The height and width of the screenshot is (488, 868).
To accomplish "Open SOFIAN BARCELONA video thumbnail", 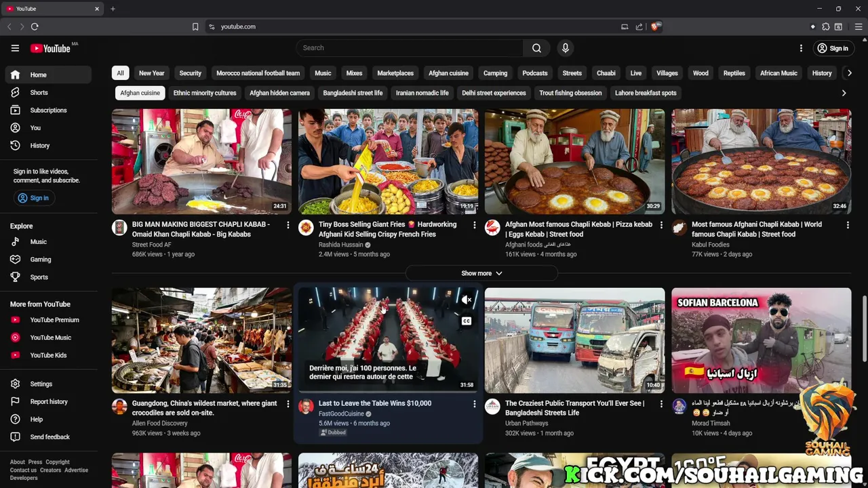I will click(761, 340).
